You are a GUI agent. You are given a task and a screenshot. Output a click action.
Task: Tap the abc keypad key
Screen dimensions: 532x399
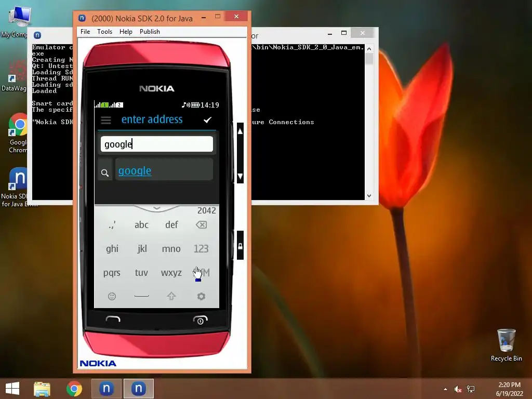coord(141,224)
